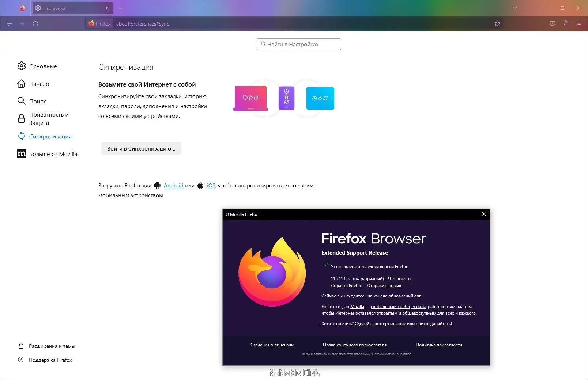Viewport: 588px width, 380px height.
Task: Click the padlock icon beside Приватность и Защита
Action: click(22, 118)
